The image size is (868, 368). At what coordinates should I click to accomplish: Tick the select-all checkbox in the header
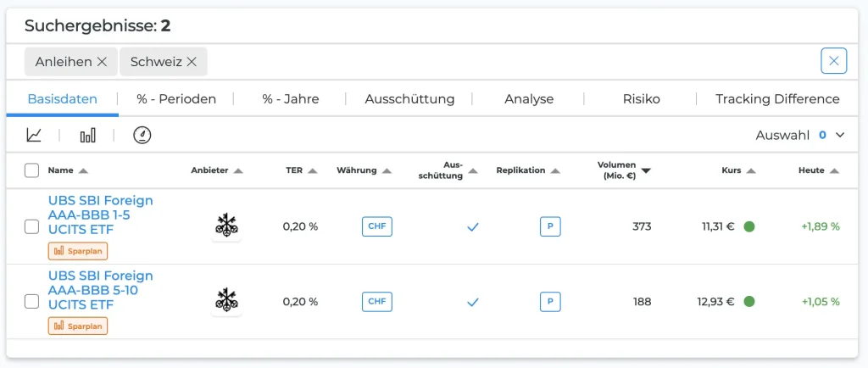[32, 170]
